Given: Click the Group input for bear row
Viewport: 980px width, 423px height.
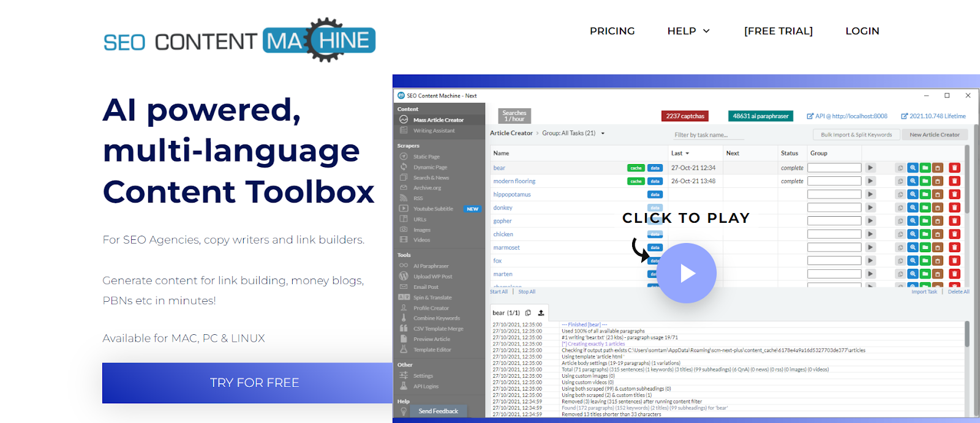Looking at the screenshot, I should click(834, 168).
